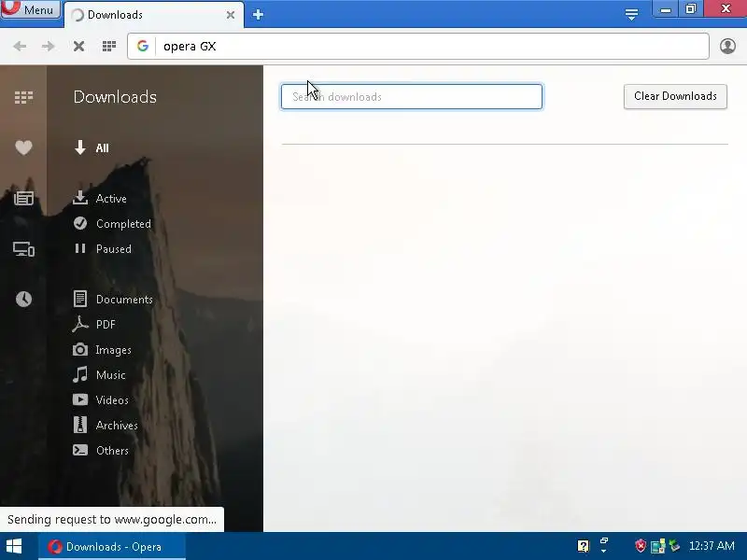747x560 pixels.
Task: Select the Downloads tab title
Action: tap(115, 15)
